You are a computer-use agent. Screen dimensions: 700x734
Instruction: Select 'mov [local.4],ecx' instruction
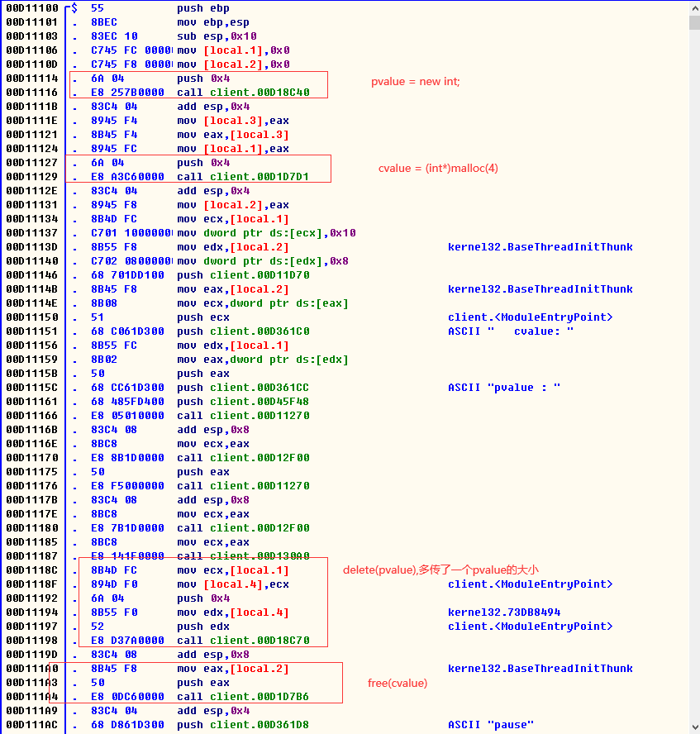tap(233, 584)
